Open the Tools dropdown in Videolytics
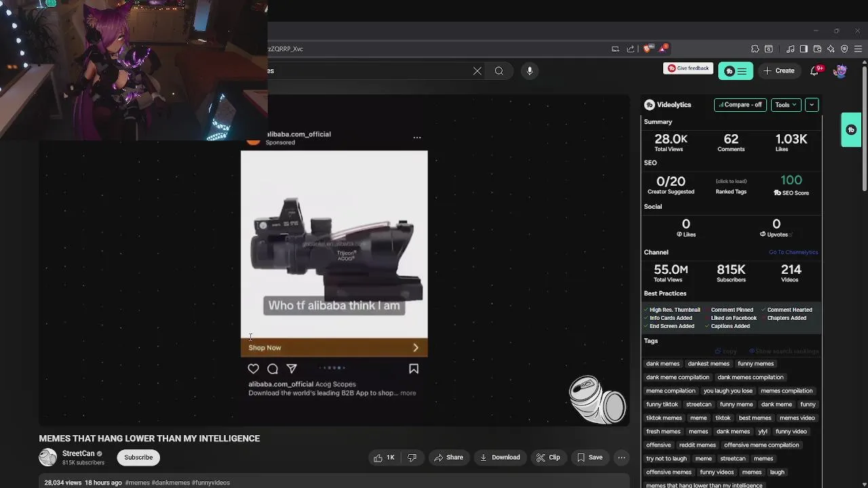Viewport: 868px width, 488px height. point(785,105)
